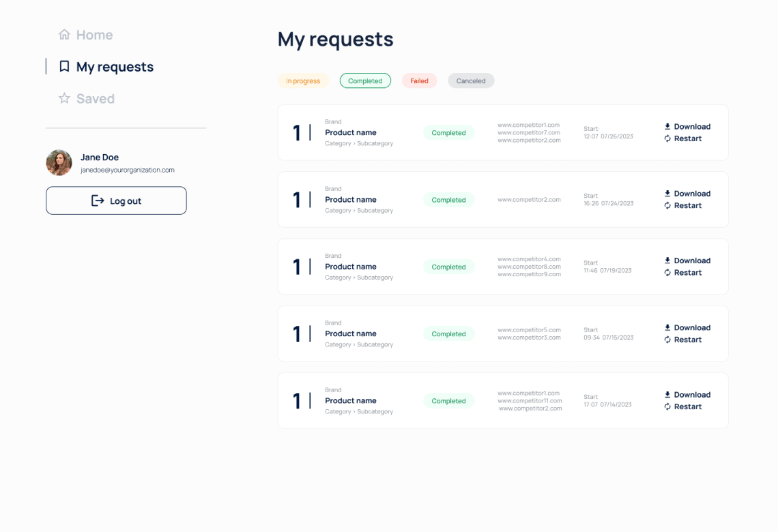Screen dimensions: 778x532
Task: Click the Download icon on the first request
Action: [x=667, y=126]
